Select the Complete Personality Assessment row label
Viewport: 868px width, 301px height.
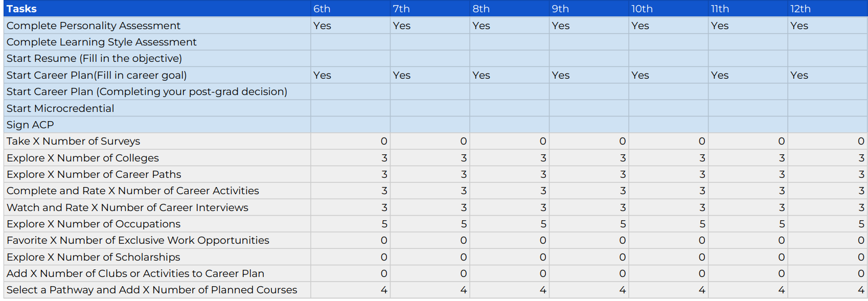[x=94, y=26]
